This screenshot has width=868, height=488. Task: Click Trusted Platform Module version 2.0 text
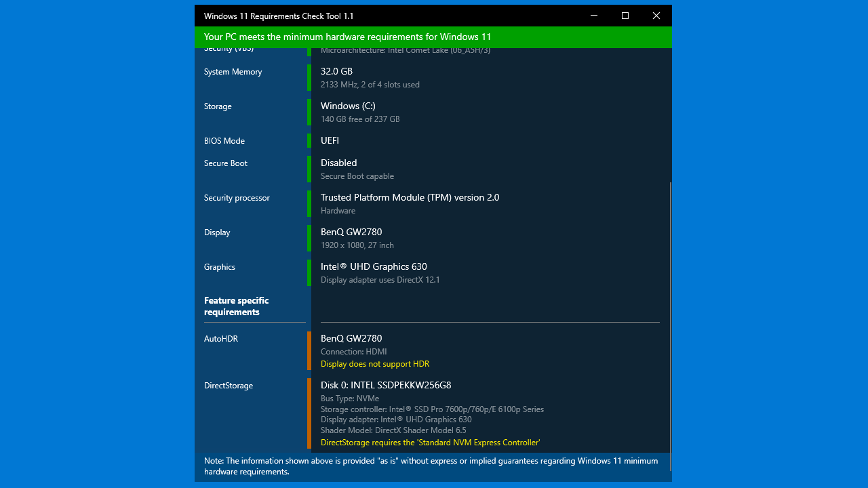click(410, 197)
